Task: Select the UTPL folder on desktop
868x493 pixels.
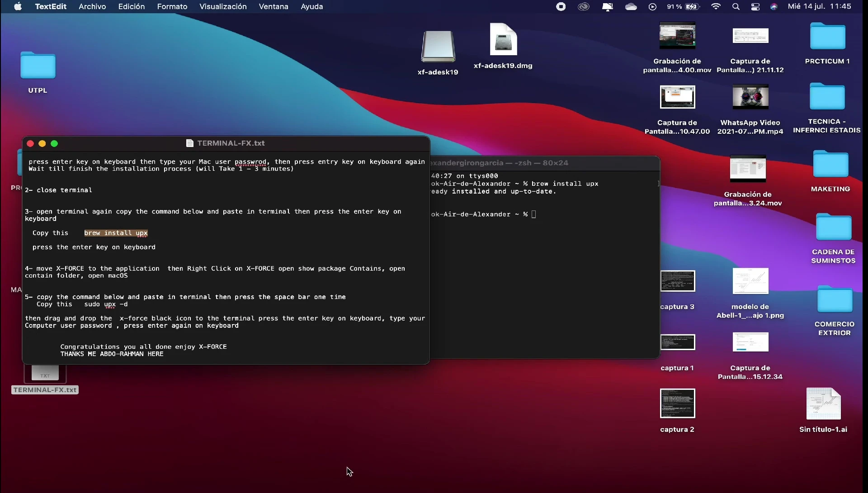Action: point(38,66)
